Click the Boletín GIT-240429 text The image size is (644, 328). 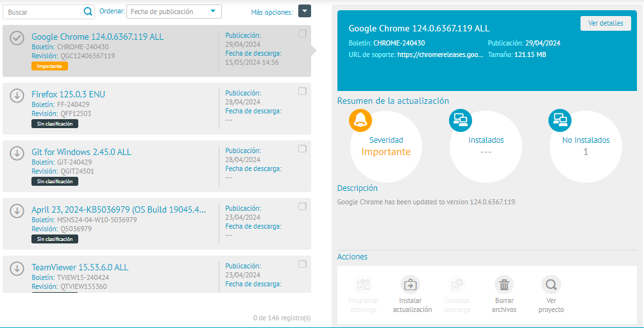coord(63,162)
